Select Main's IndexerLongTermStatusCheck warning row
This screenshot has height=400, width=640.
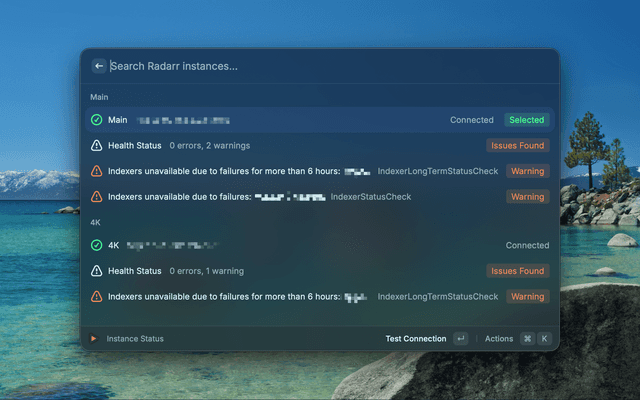coord(320,171)
